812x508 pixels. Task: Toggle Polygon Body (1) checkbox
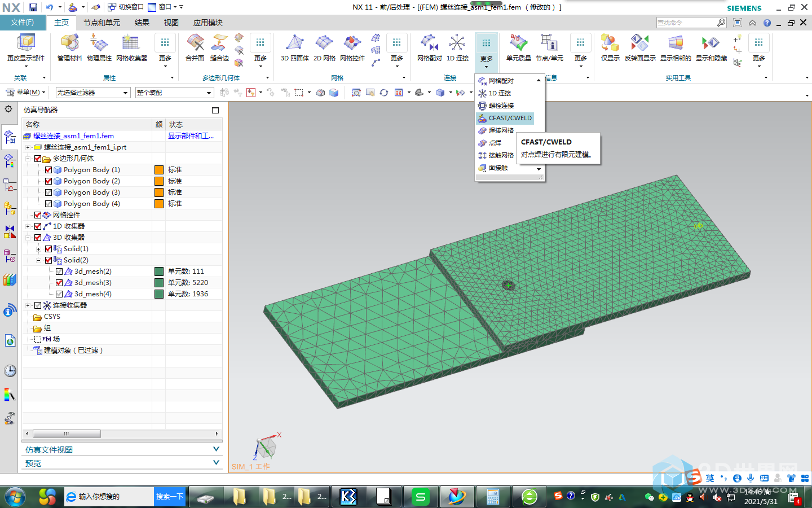[x=48, y=170]
